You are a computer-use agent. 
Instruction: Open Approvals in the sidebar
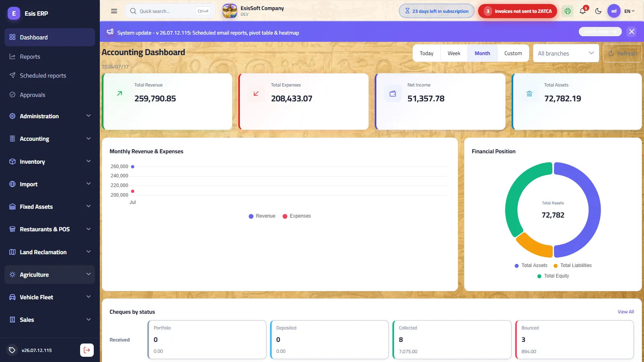coord(50,95)
